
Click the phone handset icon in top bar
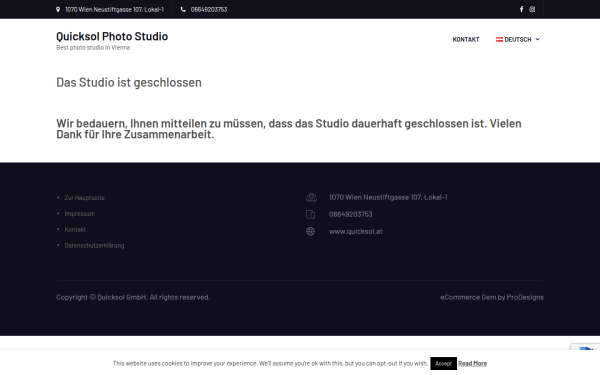point(183,9)
